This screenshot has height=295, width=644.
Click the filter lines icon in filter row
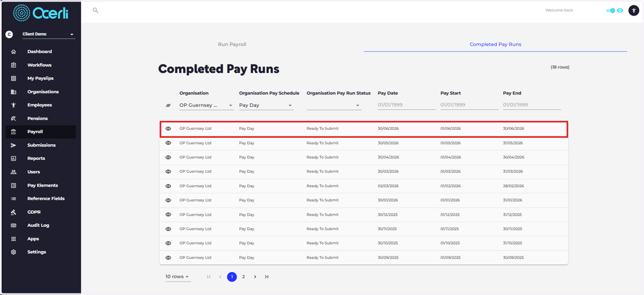(168, 106)
